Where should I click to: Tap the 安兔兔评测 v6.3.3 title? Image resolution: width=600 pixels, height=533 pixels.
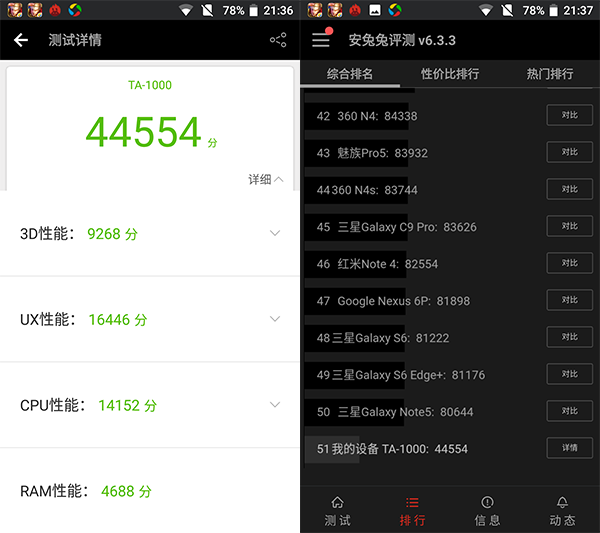402,40
